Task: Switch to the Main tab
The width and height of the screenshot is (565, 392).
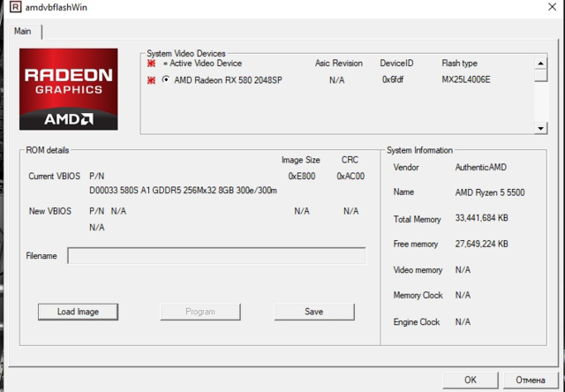Action: (23, 31)
